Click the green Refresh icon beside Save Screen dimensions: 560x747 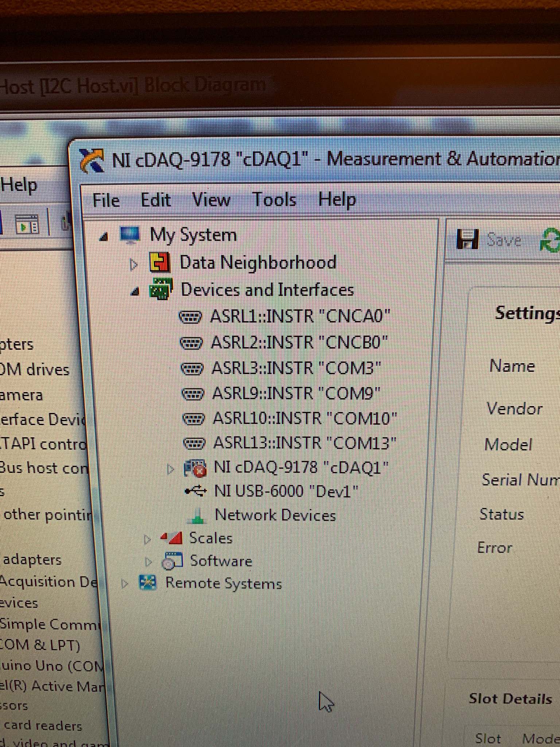click(x=550, y=240)
